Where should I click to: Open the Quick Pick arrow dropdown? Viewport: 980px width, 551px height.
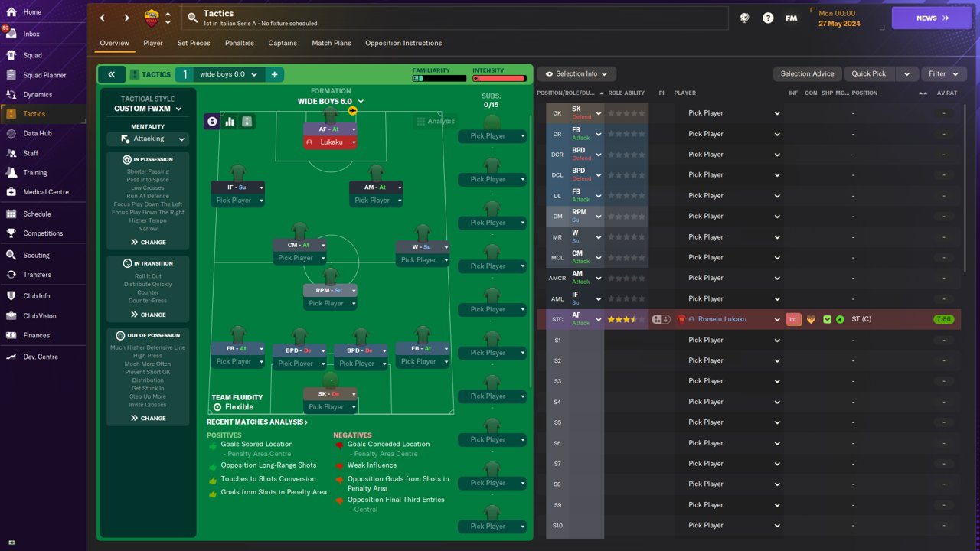[906, 73]
